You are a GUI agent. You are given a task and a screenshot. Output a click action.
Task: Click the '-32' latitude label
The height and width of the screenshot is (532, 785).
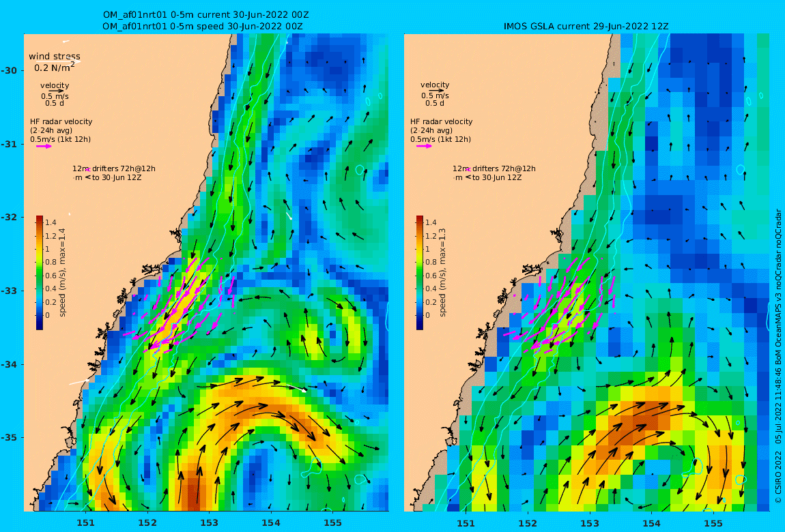pyautogui.click(x=9, y=217)
